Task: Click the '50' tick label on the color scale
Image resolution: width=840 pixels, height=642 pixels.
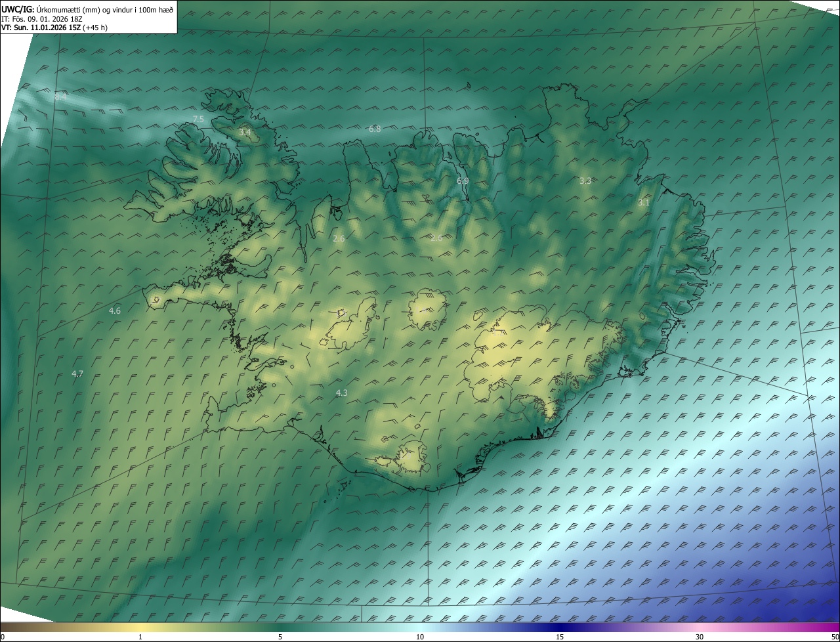Action: [x=835, y=637]
